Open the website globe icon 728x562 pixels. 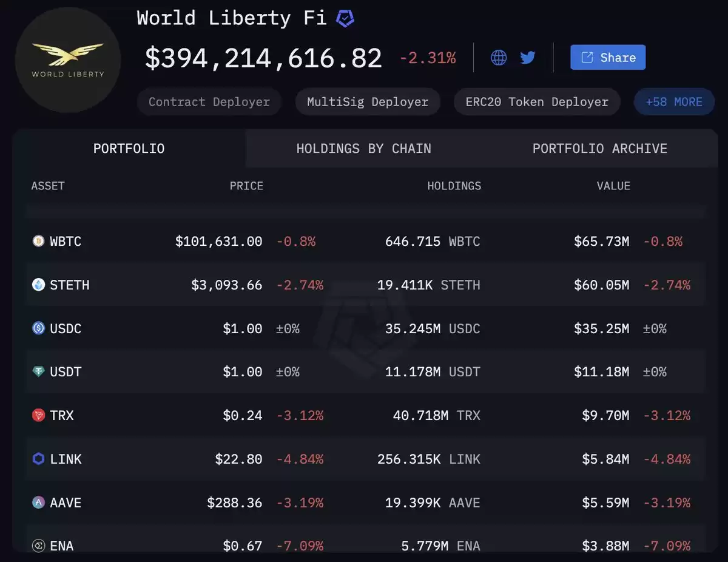pos(499,58)
